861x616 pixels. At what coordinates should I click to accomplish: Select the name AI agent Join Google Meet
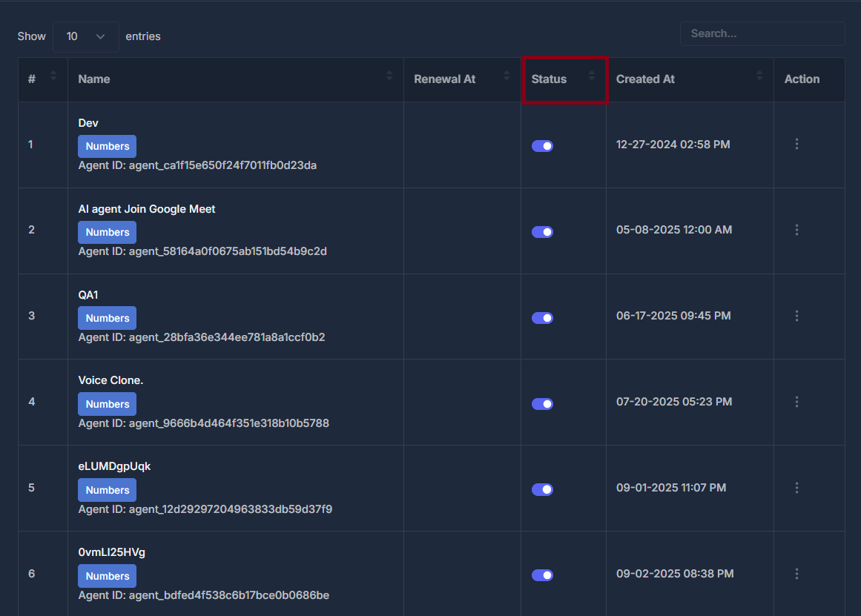pyautogui.click(x=147, y=209)
